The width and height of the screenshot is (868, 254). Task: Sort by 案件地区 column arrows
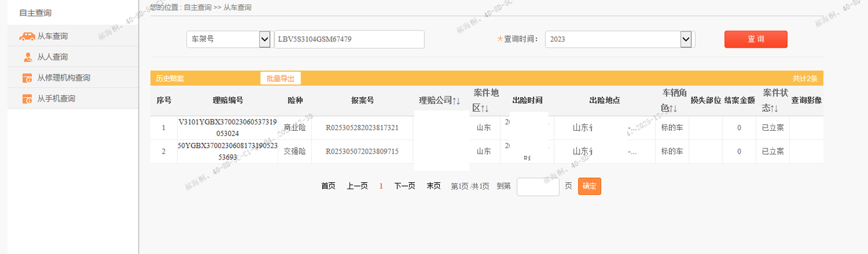pyautogui.click(x=484, y=109)
